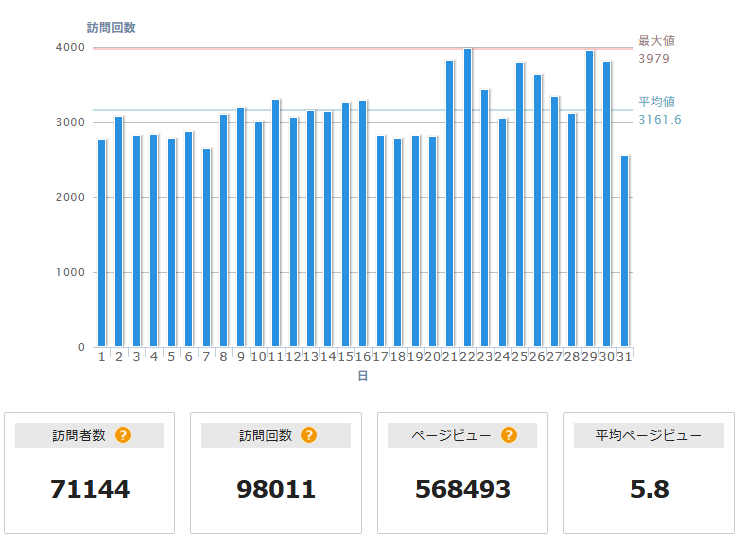Click the help icon beside 訪問者数
Screen dimensions: 739x536
[123, 435]
